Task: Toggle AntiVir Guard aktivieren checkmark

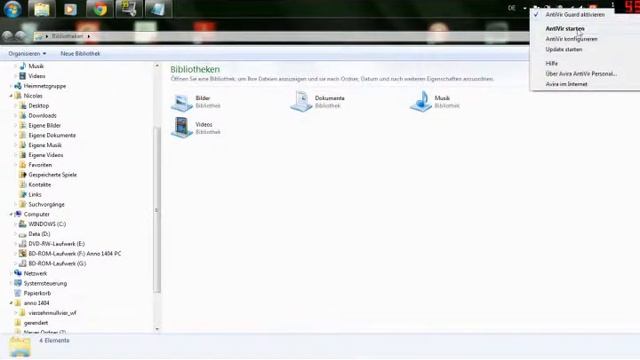Action: tap(536, 15)
